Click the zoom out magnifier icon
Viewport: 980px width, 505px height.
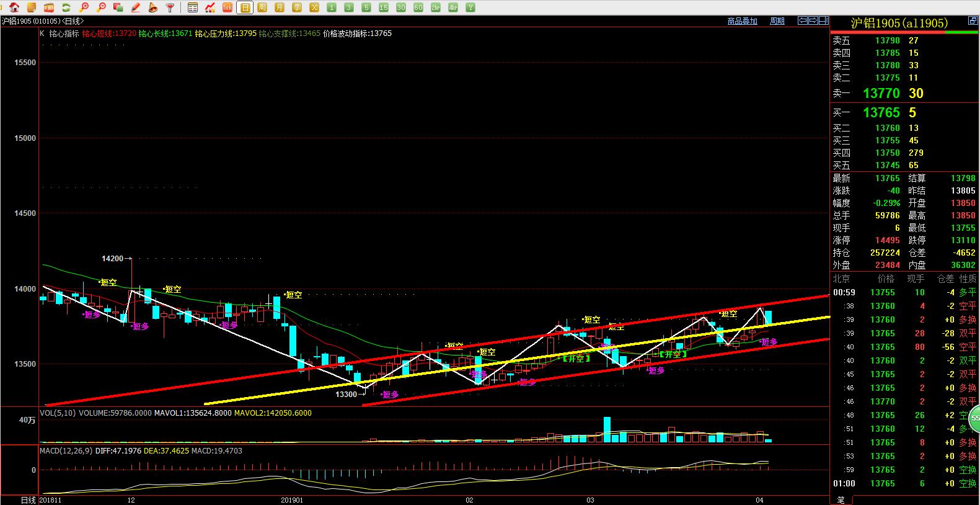[x=101, y=7]
